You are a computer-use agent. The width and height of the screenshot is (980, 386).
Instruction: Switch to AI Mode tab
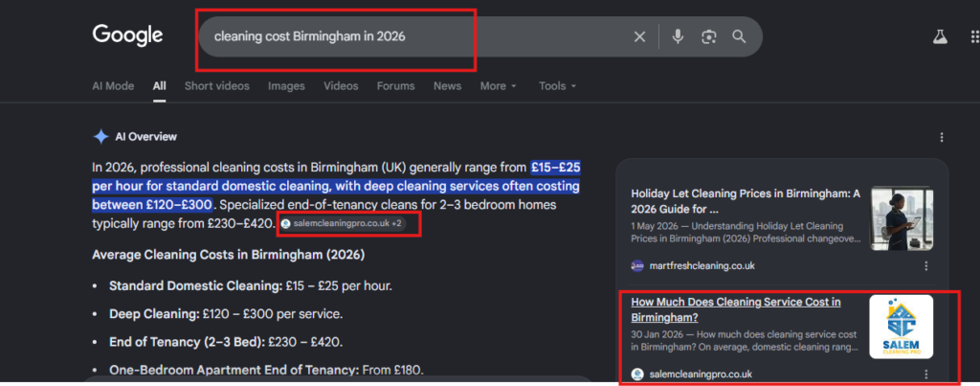coord(113,86)
